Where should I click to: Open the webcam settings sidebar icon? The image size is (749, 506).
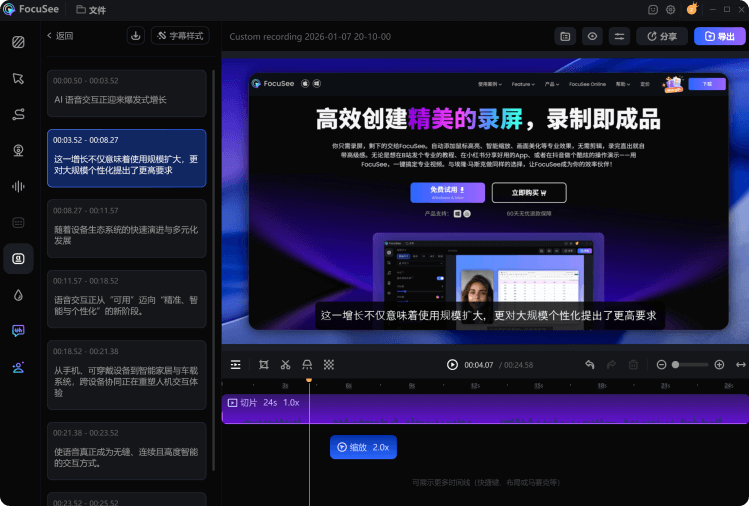point(18,151)
